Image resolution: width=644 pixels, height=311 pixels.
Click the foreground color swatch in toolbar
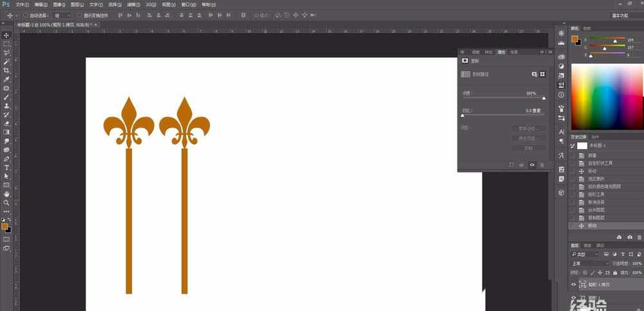click(x=5, y=227)
